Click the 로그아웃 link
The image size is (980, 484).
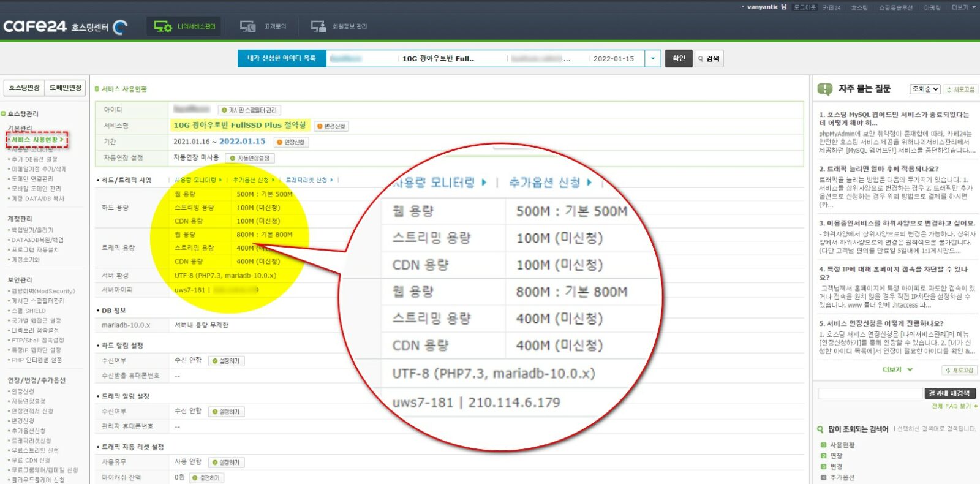(804, 7)
